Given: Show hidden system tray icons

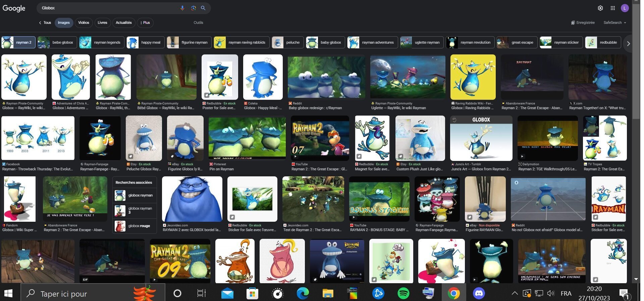Looking at the screenshot, I should click(x=515, y=293).
